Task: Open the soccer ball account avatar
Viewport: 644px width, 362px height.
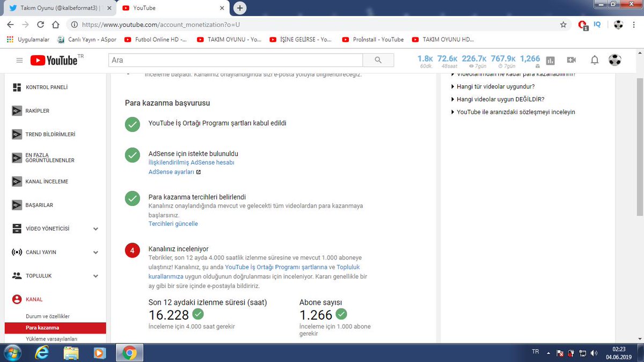Action: [x=615, y=60]
